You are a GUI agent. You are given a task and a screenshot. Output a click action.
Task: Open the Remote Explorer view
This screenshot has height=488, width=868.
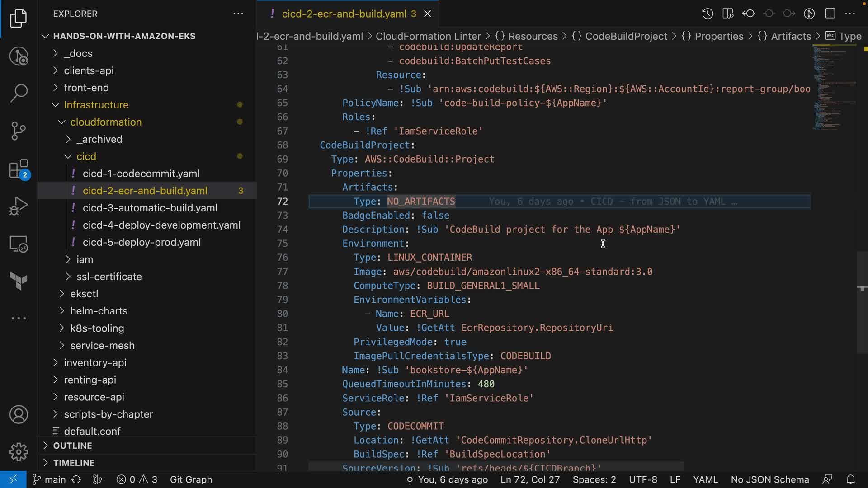[19, 244]
